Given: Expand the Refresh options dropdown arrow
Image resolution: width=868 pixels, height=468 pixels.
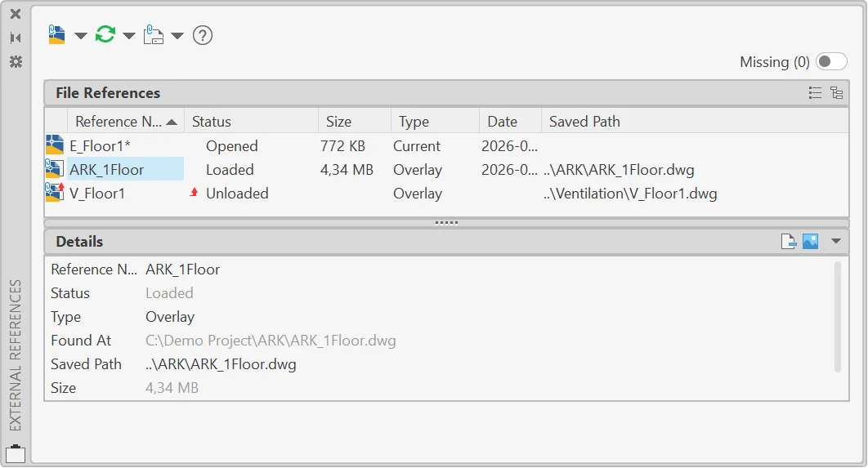Looking at the screenshot, I should 129,36.
